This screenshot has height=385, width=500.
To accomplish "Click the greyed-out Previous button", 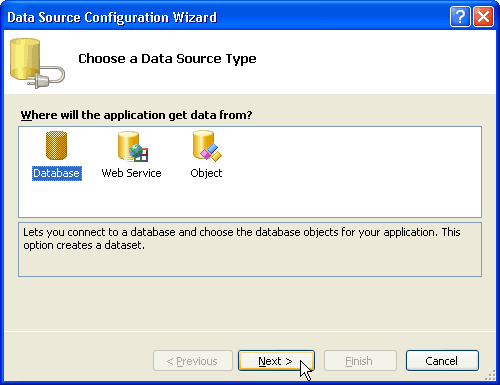I will 193,361.
